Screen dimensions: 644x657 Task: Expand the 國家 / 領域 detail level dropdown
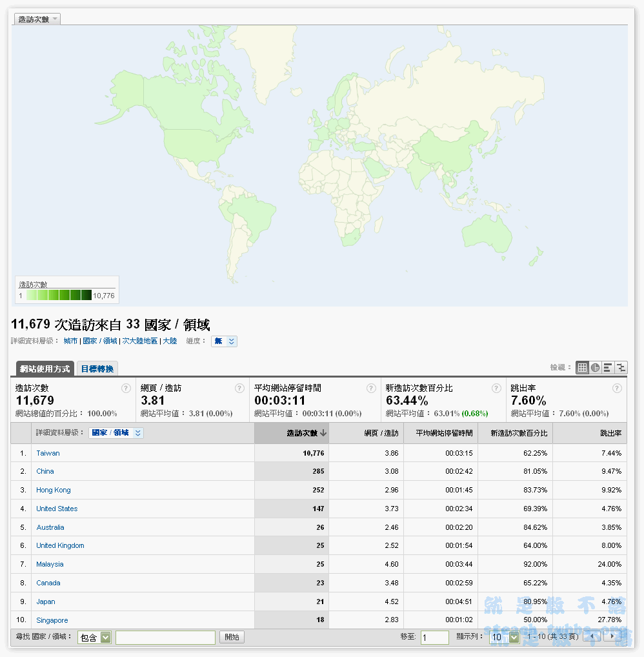point(116,433)
